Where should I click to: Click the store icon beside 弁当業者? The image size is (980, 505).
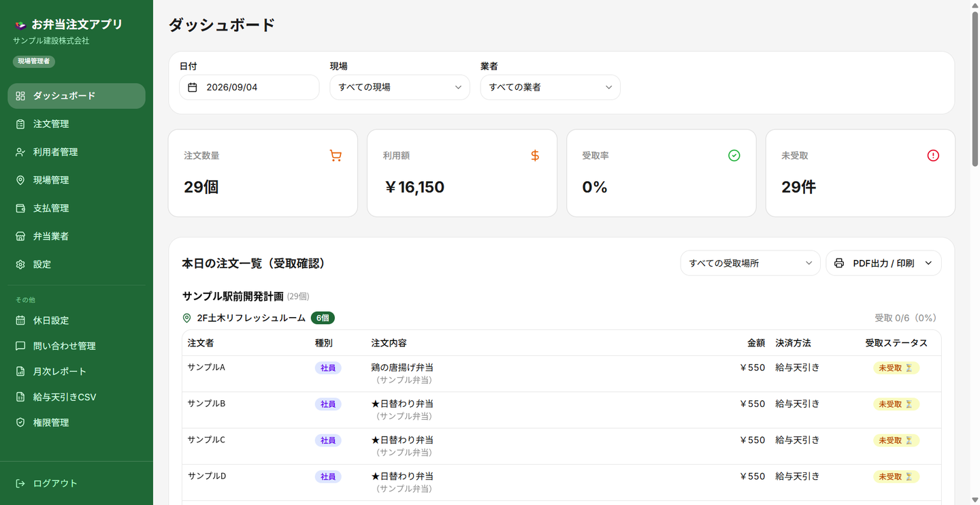(20, 236)
